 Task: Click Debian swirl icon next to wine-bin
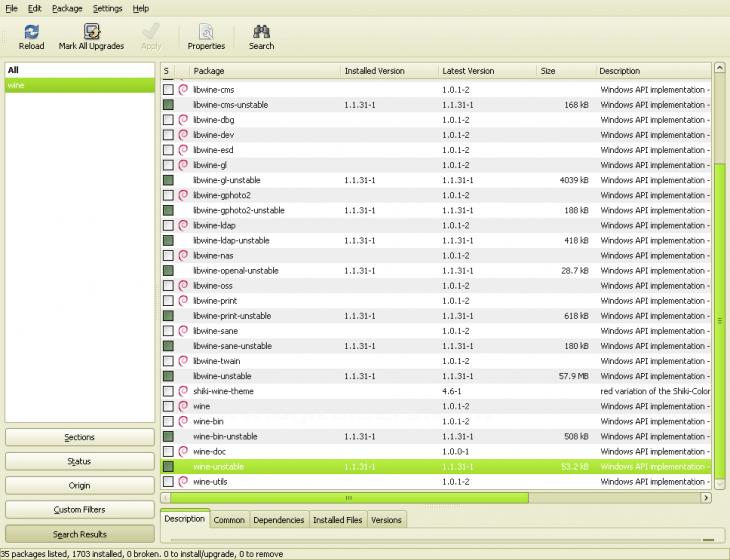[x=183, y=421]
